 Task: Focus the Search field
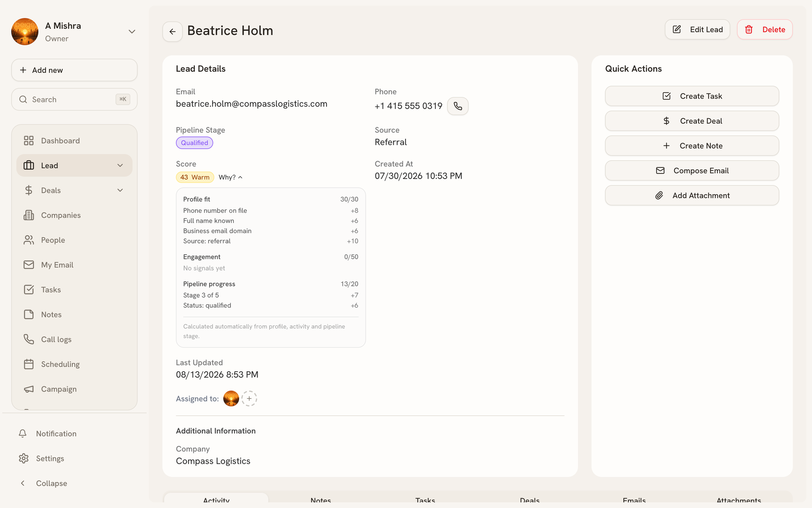click(74, 99)
